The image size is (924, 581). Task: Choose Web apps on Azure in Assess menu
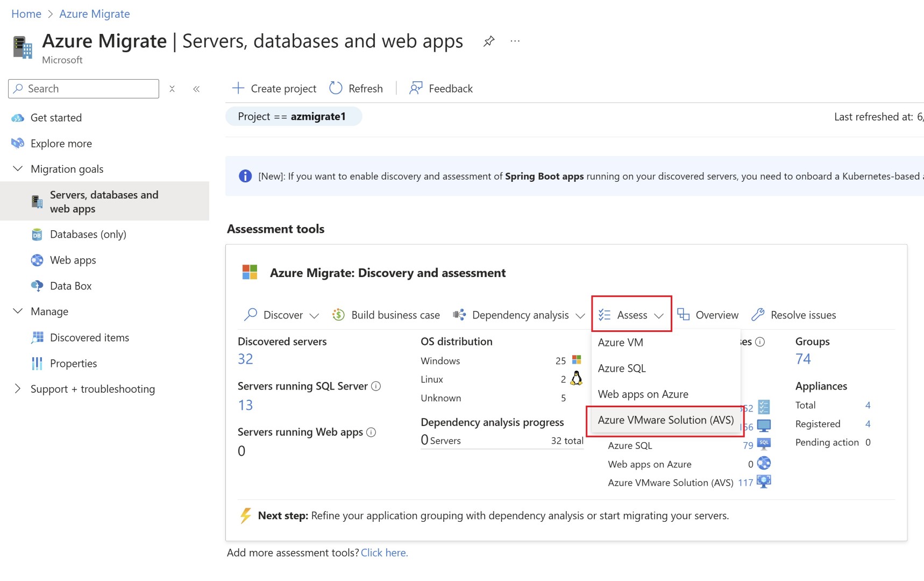pyautogui.click(x=666, y=394)
